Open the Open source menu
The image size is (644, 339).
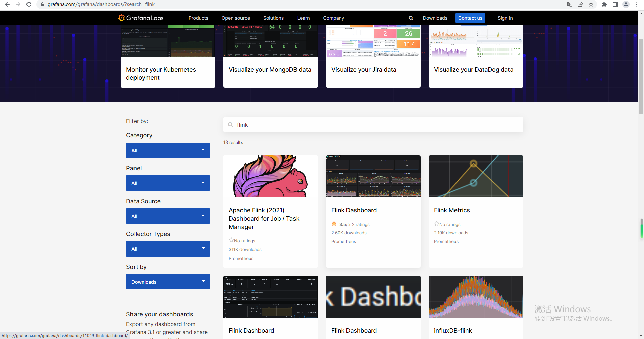click(236, 18)
